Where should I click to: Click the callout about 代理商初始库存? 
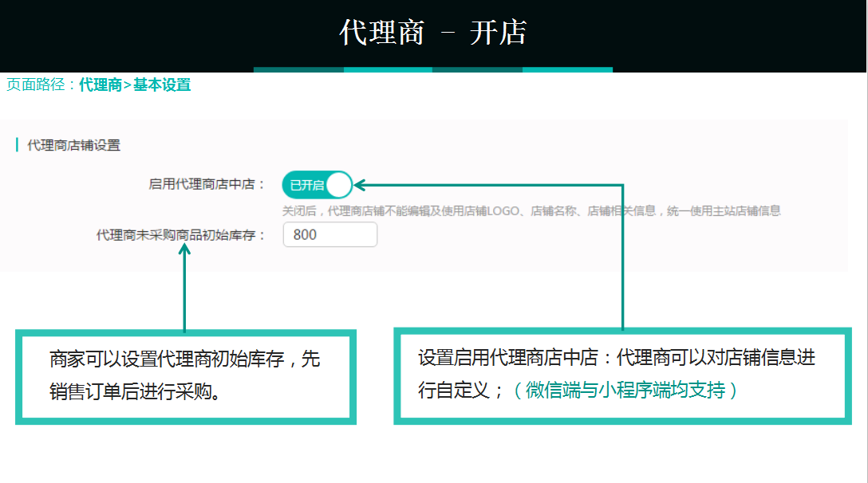[185, 375]
